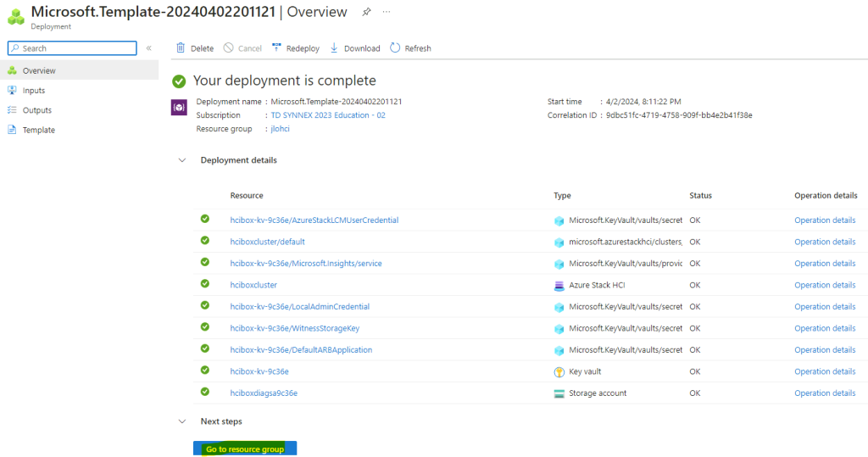The image size is (868, 457).
Task: Click cube icon in LocalAdminCredential row
Action: (559, 307)
